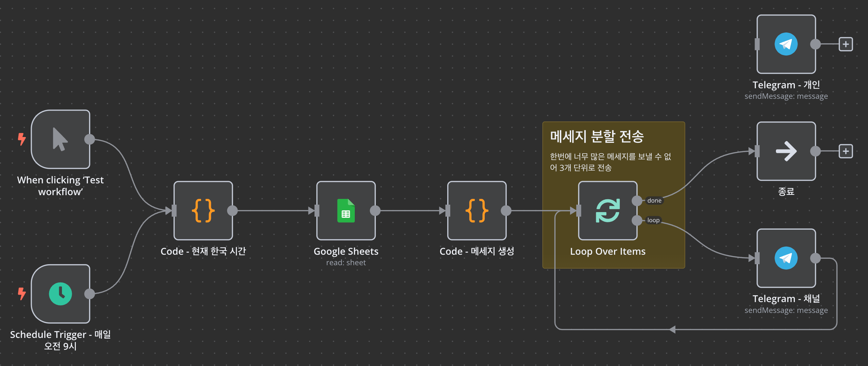Click the done output connector
This screenshot has height=366, width=868.
(x=637, y=201)
